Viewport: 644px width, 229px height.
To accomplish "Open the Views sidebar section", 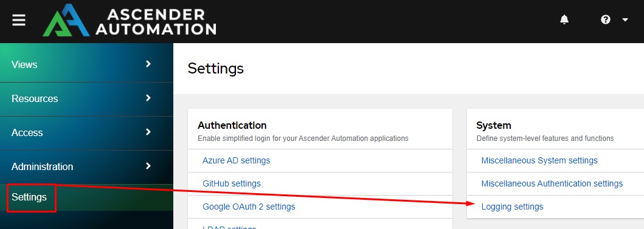I will click(86, 65).
